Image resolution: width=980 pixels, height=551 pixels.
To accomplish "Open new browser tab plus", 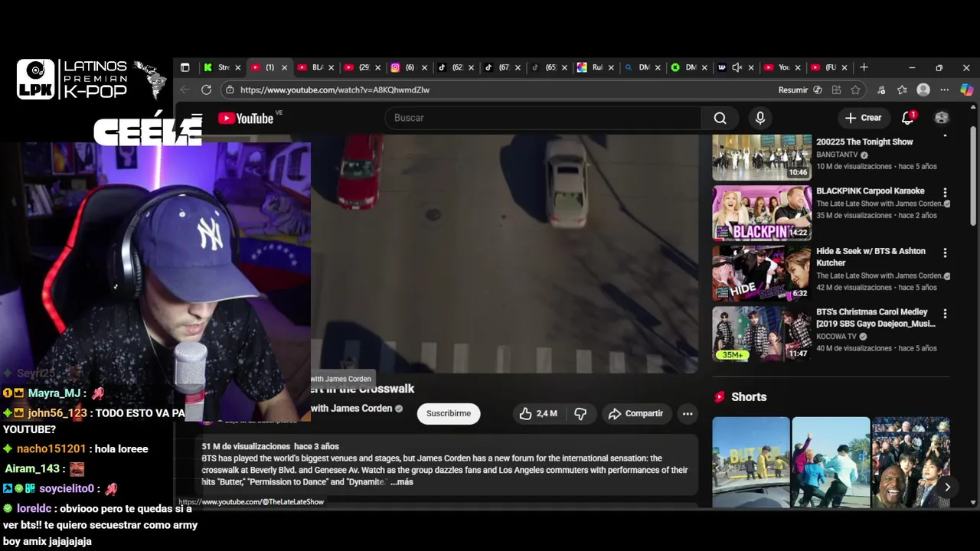I will click(x=864, y=67).
